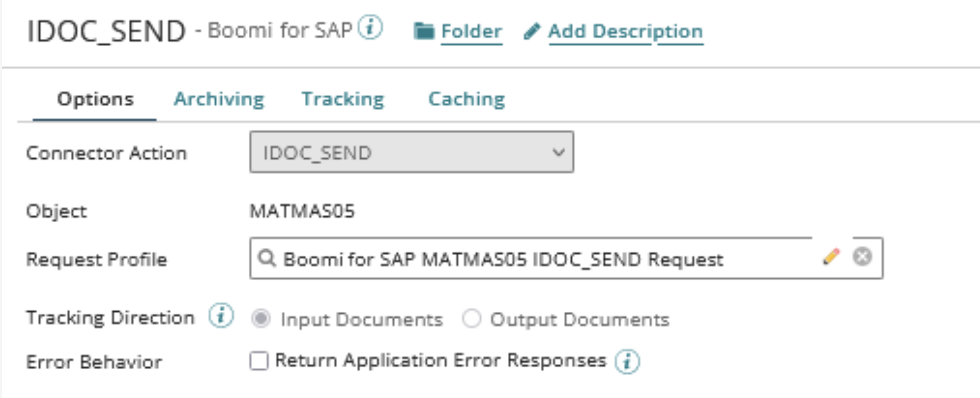The image size is (980, 398).
Task: Click the IDOC_SEND component title
Action: (106, 31)
